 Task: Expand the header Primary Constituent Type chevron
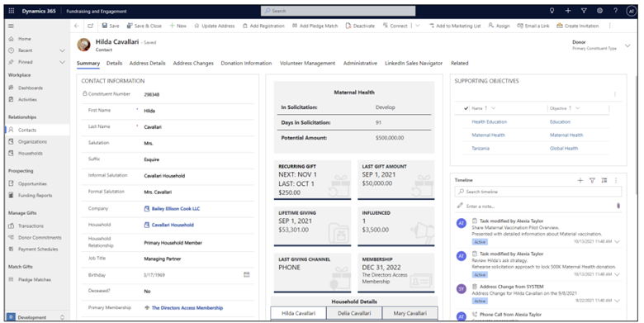(x=627, y=45)
